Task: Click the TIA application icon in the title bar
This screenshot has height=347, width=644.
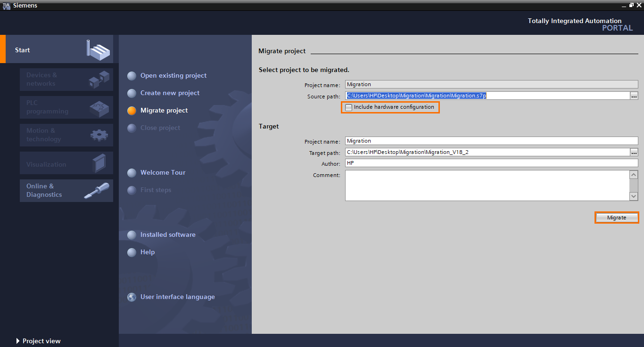Action: (6, 6)
